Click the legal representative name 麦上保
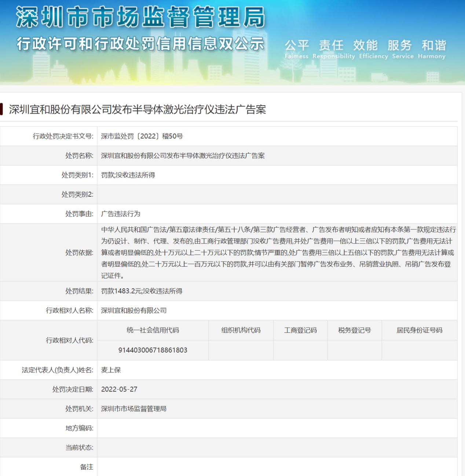Image resolution: width=465 pixels, height=476 pixels. pyautogui.click(x=111, y=370)
